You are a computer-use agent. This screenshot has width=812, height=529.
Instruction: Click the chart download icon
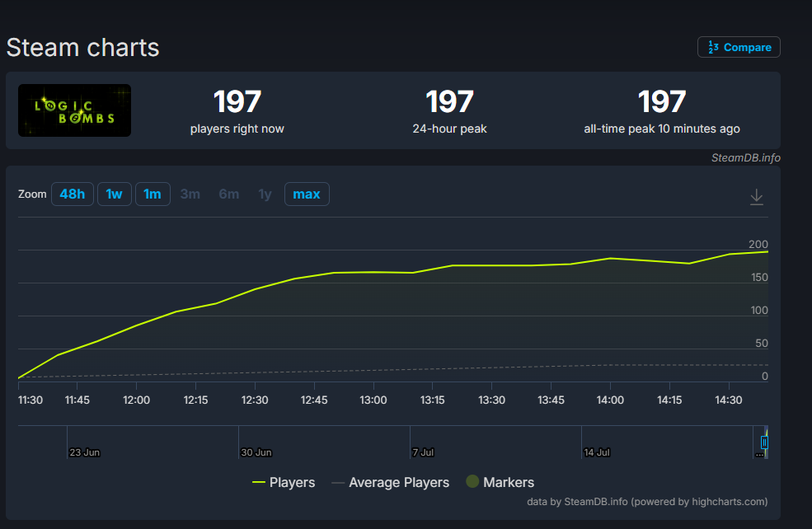[x=756, y=197]
